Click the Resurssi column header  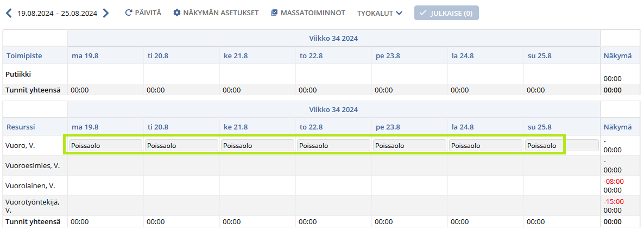point(21,127)
